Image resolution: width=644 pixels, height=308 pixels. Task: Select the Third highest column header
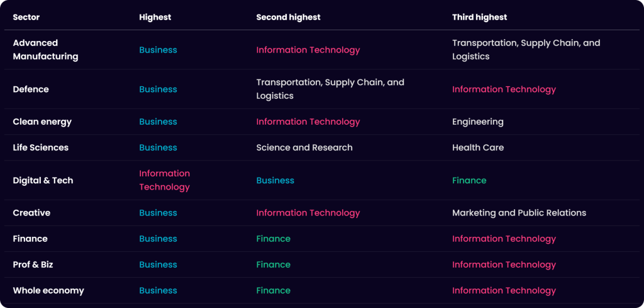point(480,17)
